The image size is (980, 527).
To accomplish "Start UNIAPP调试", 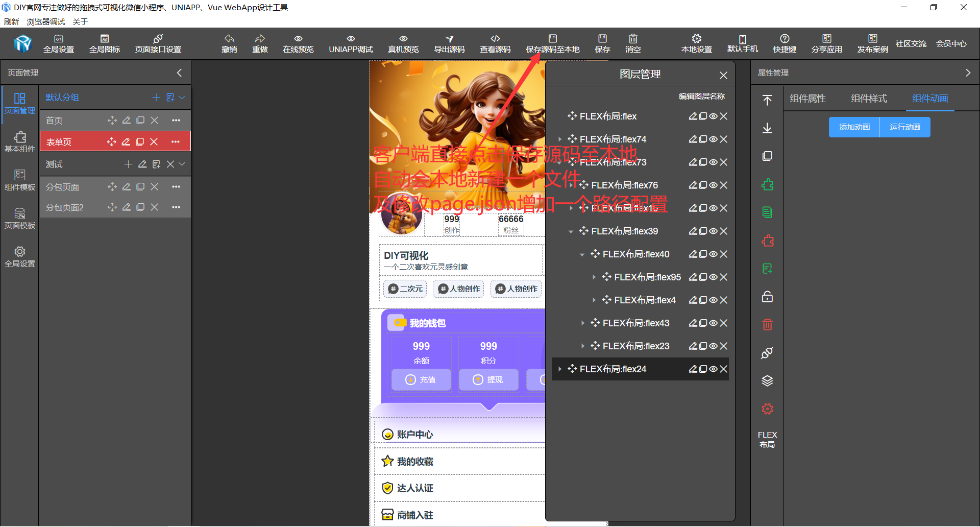I will tap(351, 43).
